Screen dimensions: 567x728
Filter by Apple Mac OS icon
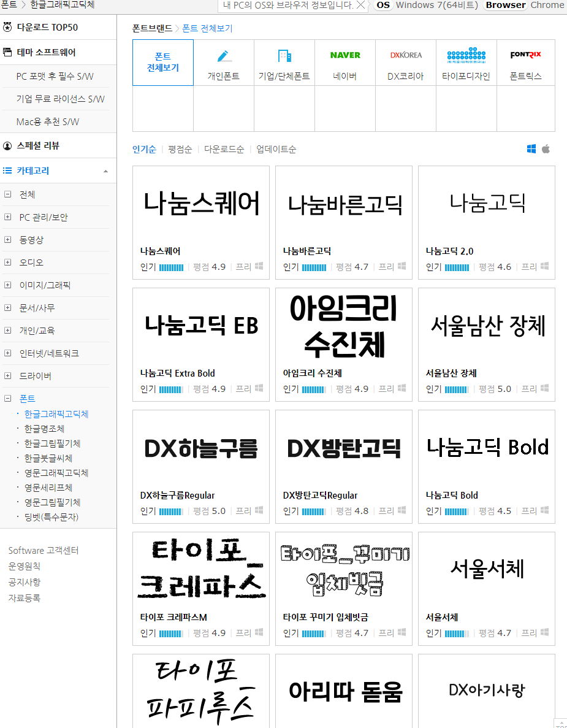coord(546,149)
